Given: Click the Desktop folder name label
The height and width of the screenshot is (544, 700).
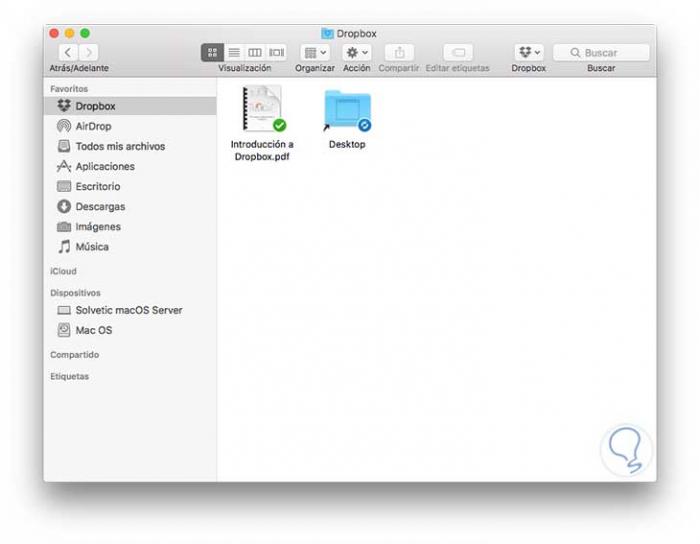Looking at the screenshot, I should pyautogui.click(x=347, y=145).
